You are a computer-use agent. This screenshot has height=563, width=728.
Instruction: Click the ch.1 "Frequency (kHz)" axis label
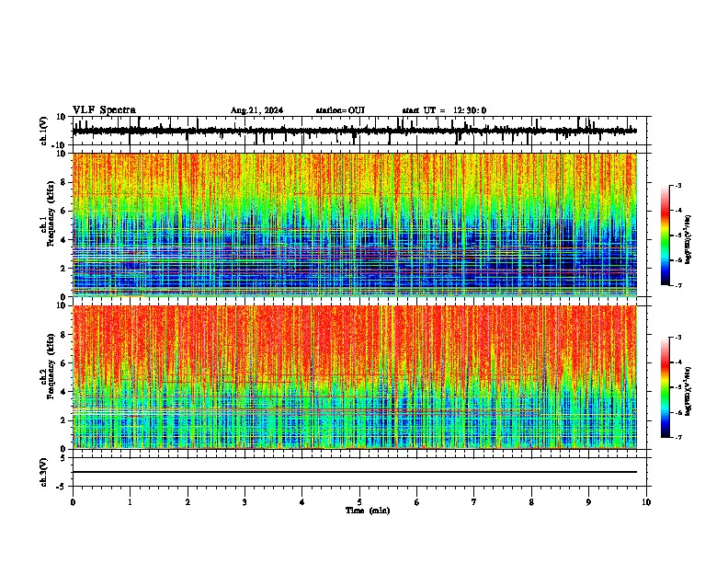51,214
